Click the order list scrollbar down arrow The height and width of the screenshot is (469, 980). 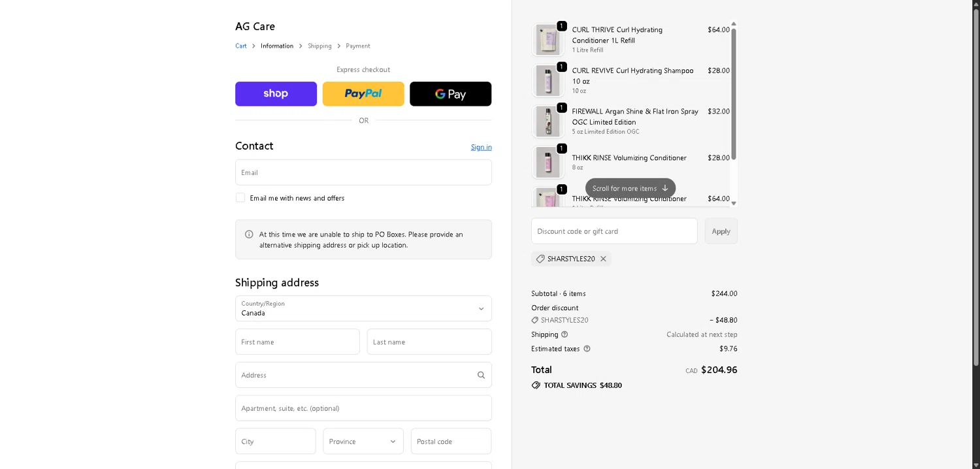click(x=734, y=203)
